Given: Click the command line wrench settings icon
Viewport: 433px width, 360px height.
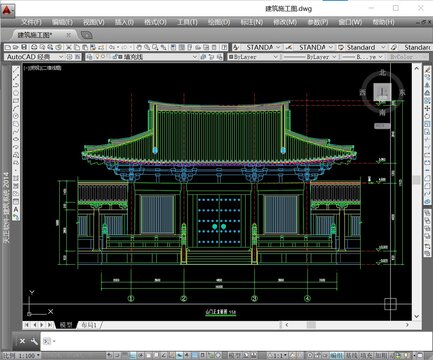Looking at the screenshot, I should click(34, 341).
